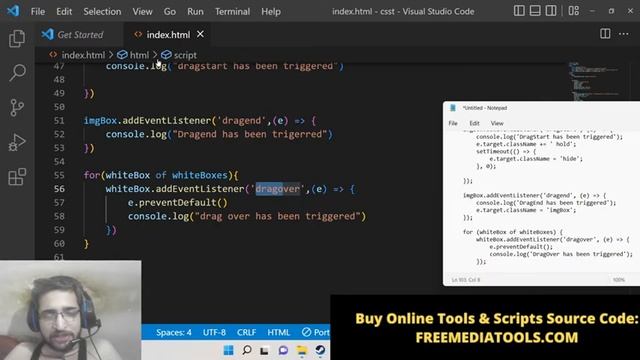The image size is (640, 360).
Task: Click e.preventDefault() on line 57
Action: click(x=178, y=202)
